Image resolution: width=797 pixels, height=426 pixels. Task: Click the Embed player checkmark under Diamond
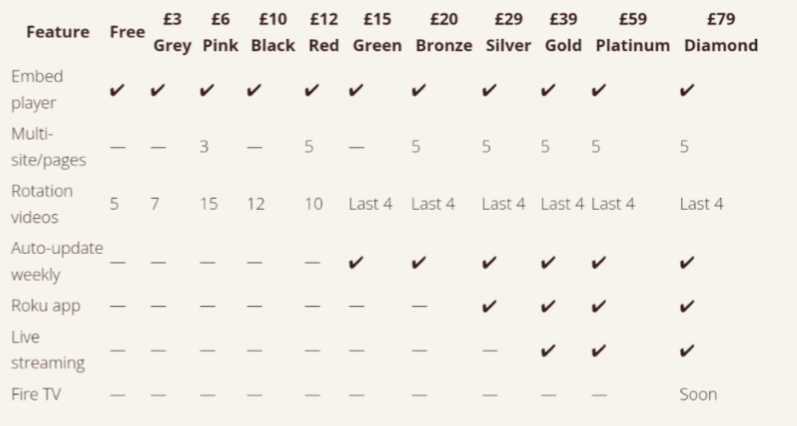(687, 90)
